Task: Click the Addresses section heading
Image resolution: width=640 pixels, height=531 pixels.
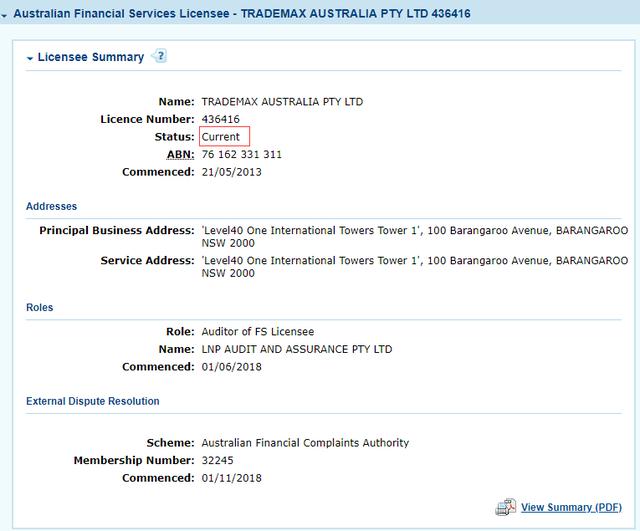Action: pos(51,207)
